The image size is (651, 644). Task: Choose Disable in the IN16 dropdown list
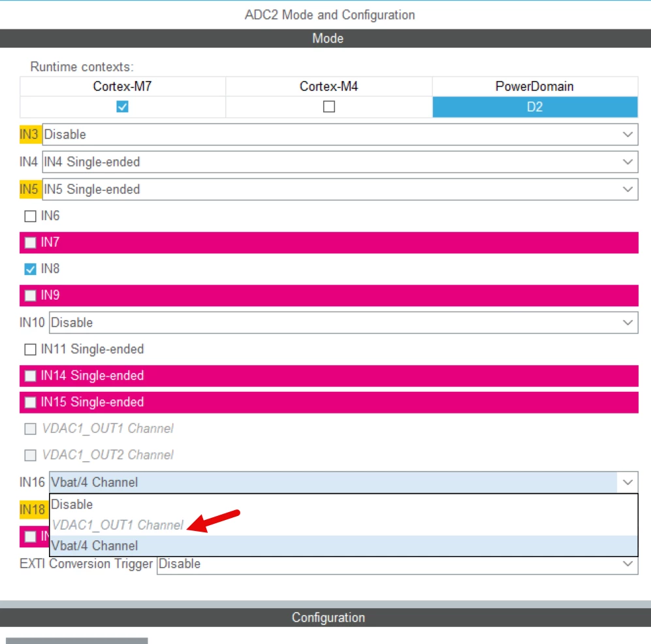(x=343, y=504)
